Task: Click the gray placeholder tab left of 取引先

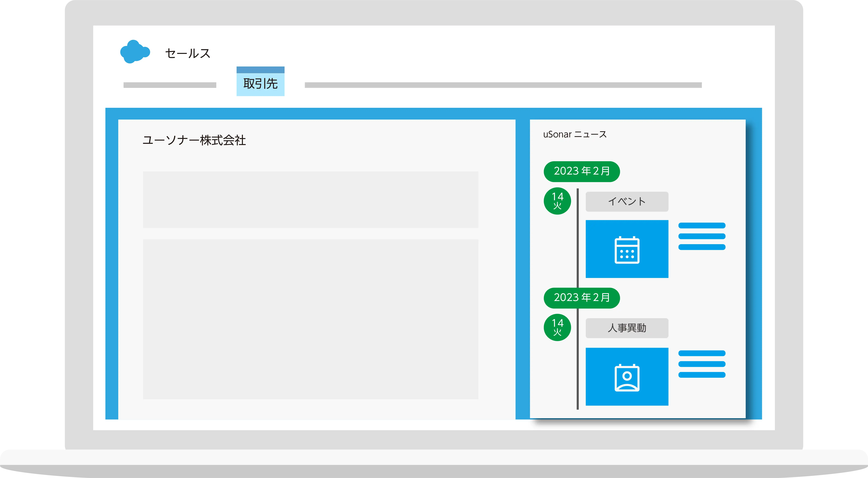Action: click(x=170, y=85)
